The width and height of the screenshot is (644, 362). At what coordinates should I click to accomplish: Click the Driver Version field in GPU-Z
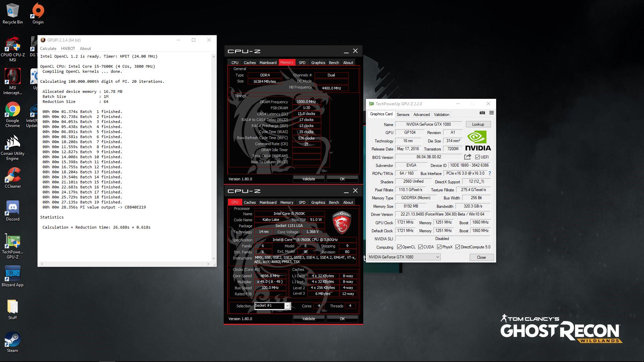coord(443,214)
